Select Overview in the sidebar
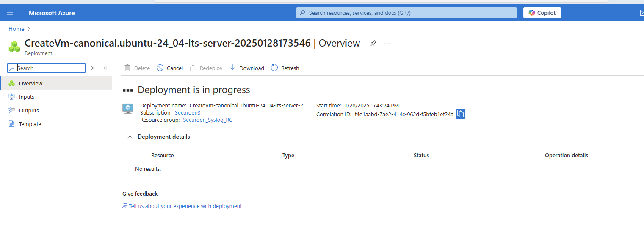The height and width of the screenshot is (238, 644). (56, 83)
